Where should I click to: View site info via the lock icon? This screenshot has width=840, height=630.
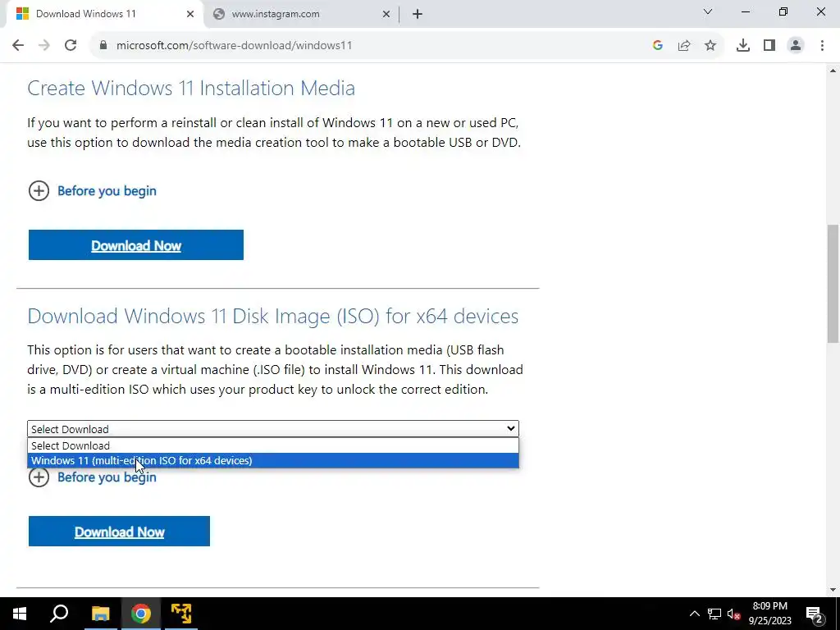pos(103,46)
